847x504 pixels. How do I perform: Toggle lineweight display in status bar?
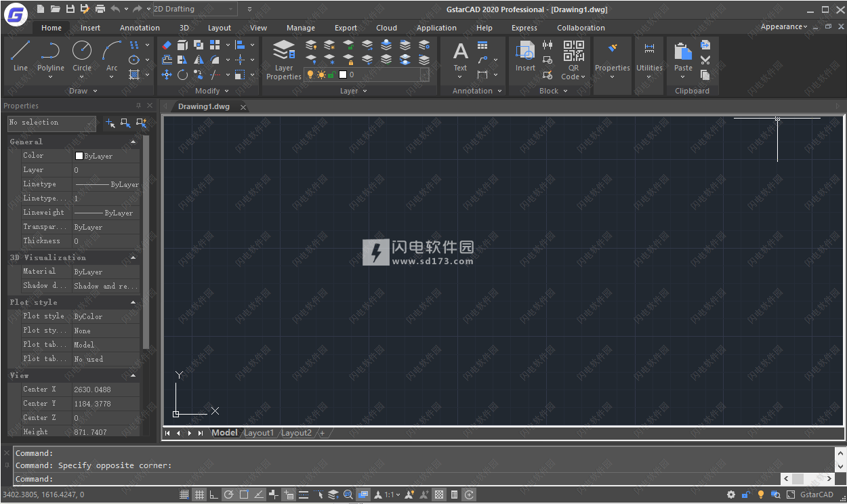(x=303, y=495)
